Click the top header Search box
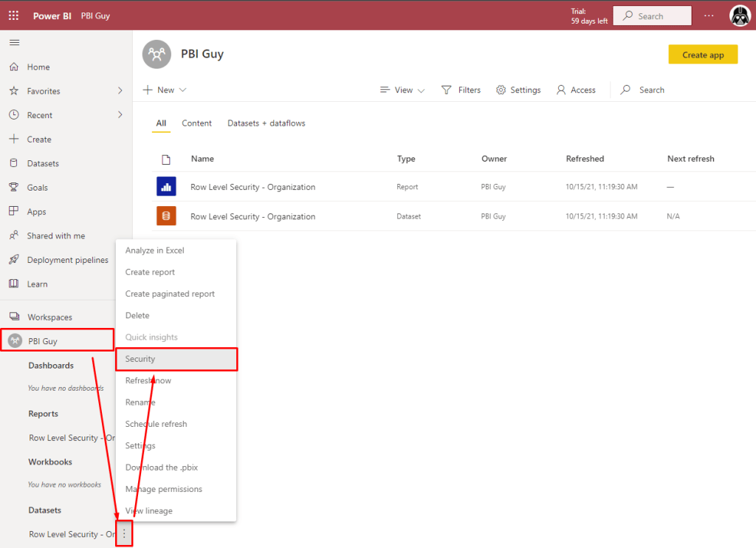Image resolution: width=756 pixels, height=548 pixels. point(653,16)
